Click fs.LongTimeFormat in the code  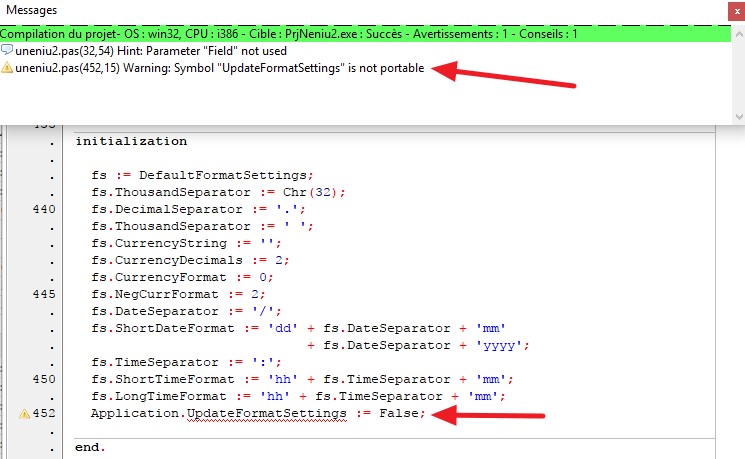point(159,396)
